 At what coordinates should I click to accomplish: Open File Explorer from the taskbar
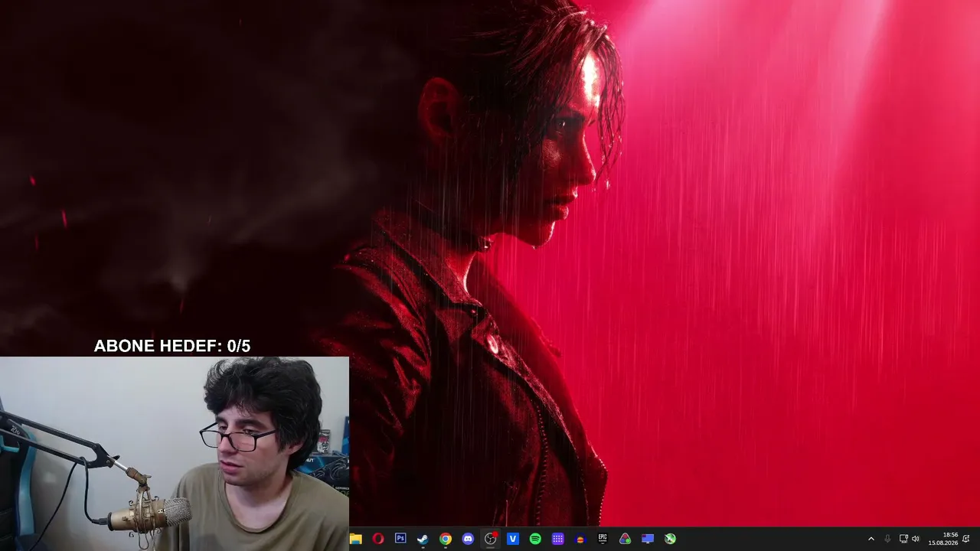(356, 539)
